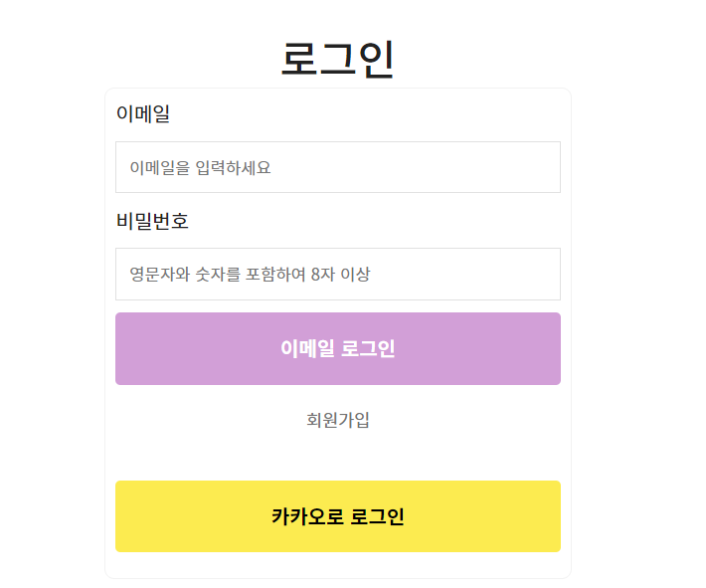Image resolution: width=706 pixels, height=588 pixels.
Task: Submit the form with 이메일 로그인
Action: (x=338, y=349)
